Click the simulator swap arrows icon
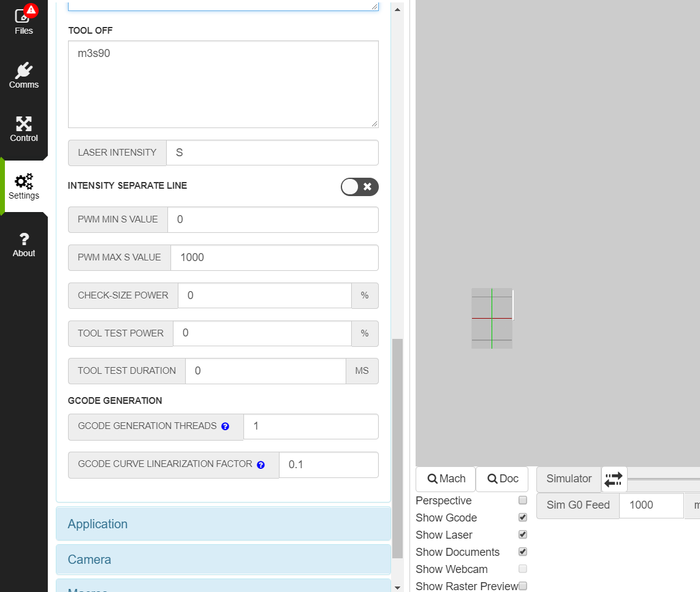700x592 pixels. [x=614, y=479]
